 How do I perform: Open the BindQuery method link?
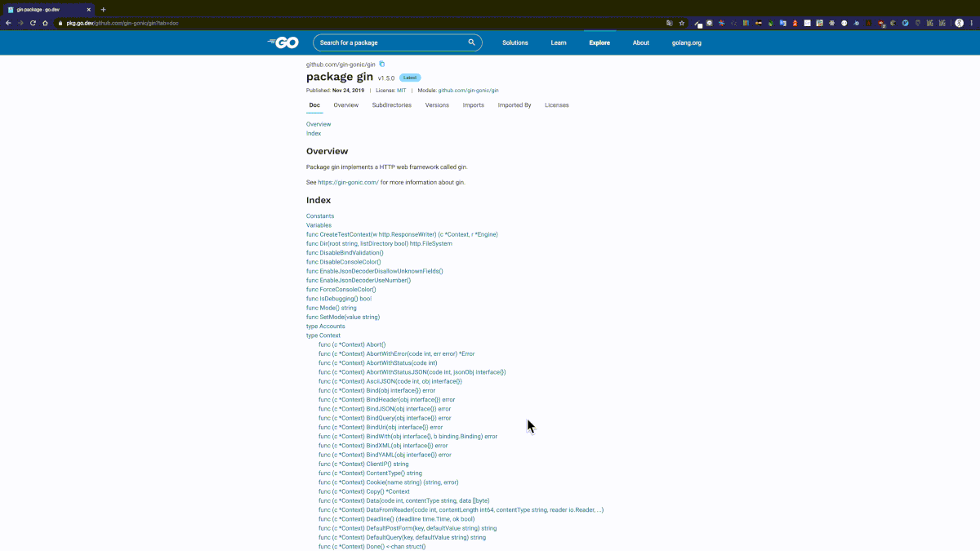(x=385, y=418)
